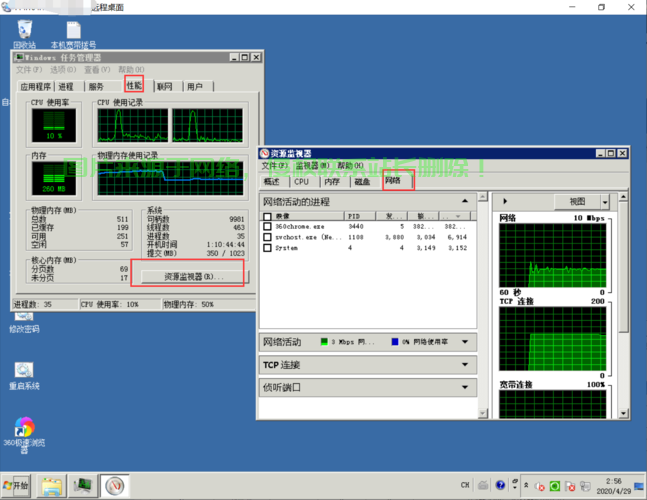This screenshot has height=500, width=647.
Task: Select the svchost.exe row PID 1108
Action: (368, 237)
